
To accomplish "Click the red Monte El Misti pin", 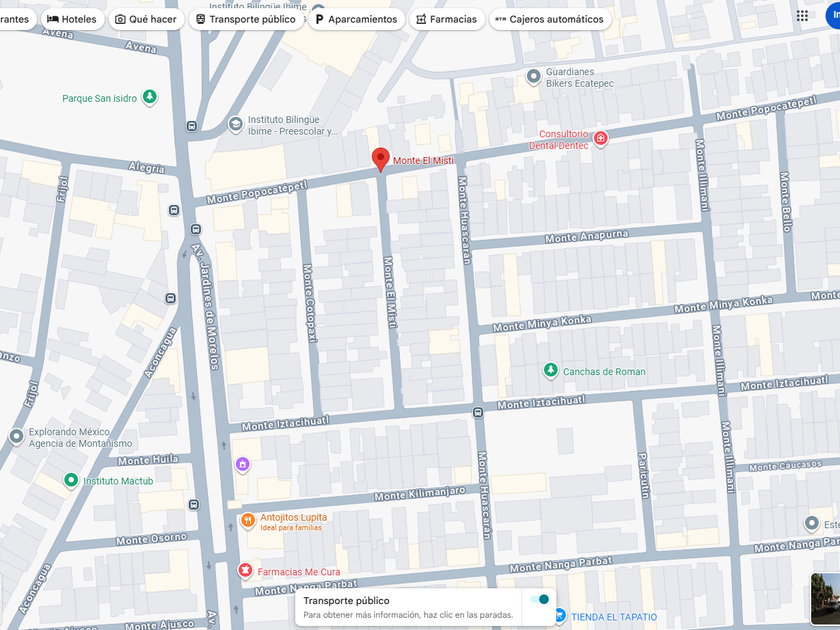I will click(380, 159).
